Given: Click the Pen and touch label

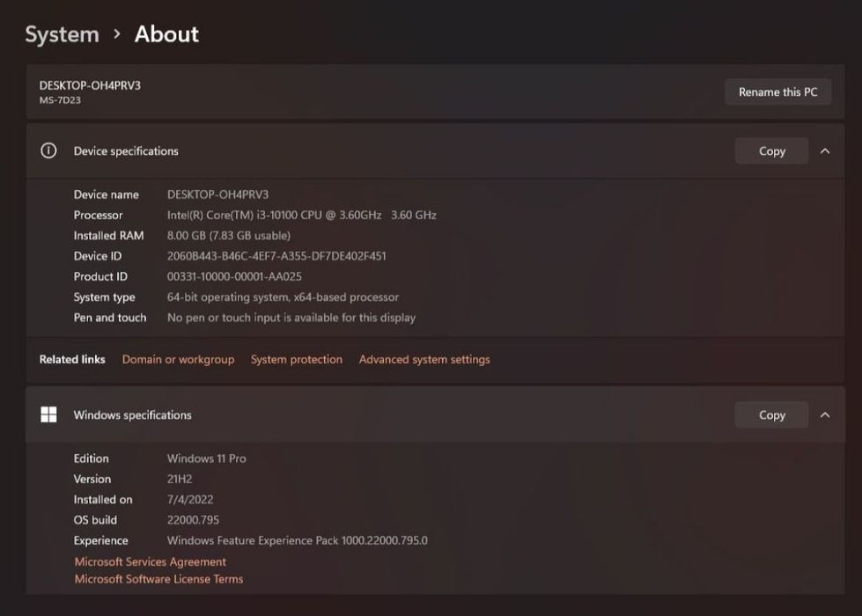Looking at the screenshot, I should [110, 318].
